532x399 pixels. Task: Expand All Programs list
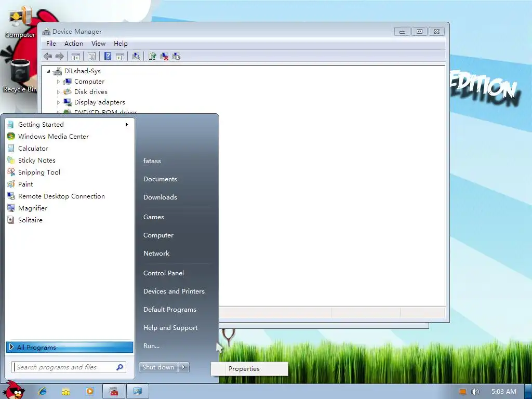coord(69,347)
